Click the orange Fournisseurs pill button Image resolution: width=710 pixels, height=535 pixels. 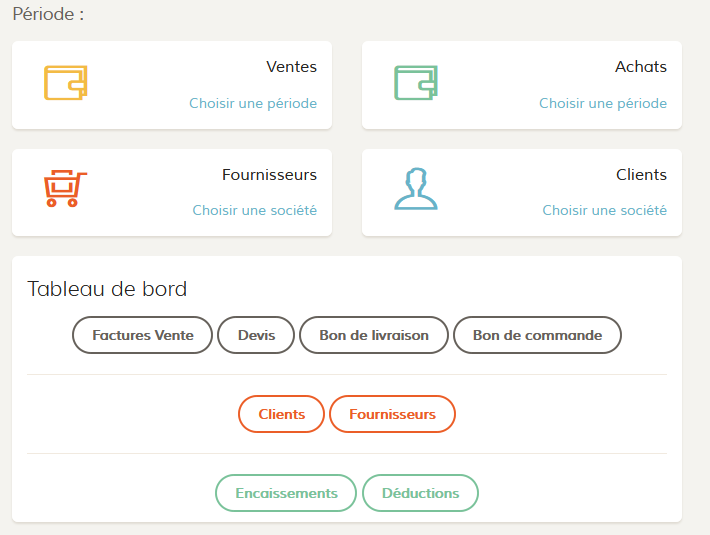(x=392, y=414)
